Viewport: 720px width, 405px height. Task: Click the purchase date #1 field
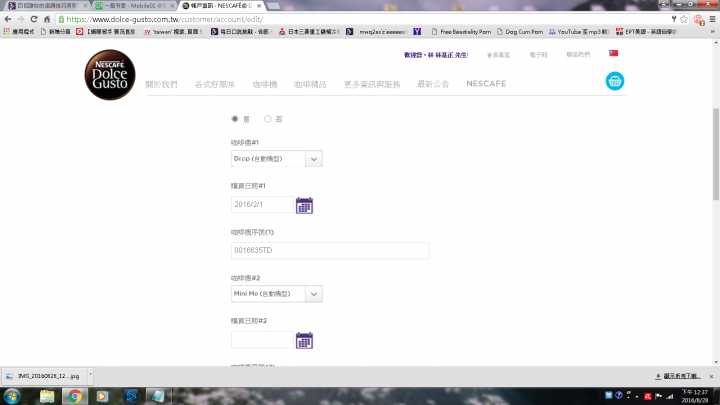click(x=262, y=204)
